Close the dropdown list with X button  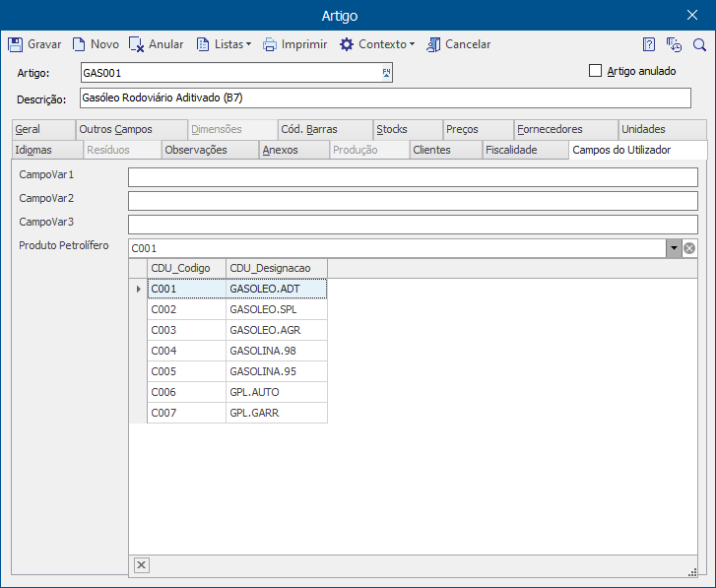coord(142,565)
